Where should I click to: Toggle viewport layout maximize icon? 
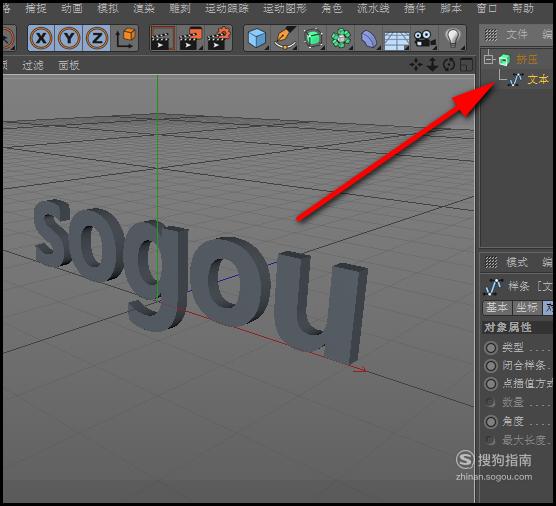pyautogui.click(x=466, y=65)
